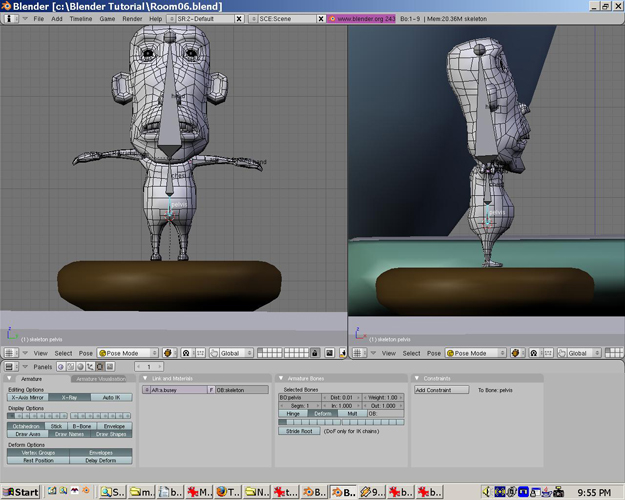Click the Stride Root button
Image resolution: width=625 pixels, height=500 pixels.
(299, 431)
